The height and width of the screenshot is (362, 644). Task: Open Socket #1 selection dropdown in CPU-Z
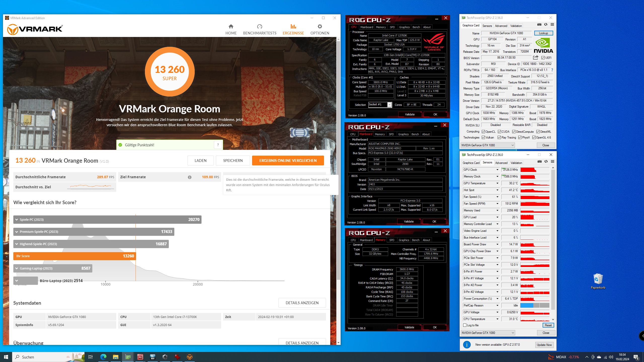[380, 105]
